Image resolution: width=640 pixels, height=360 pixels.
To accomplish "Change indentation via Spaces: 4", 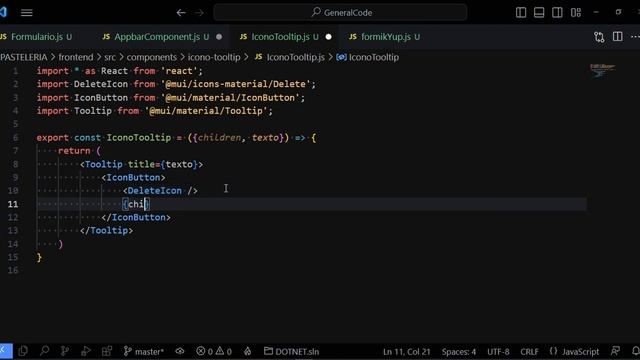I will click(x=459, y=351).
